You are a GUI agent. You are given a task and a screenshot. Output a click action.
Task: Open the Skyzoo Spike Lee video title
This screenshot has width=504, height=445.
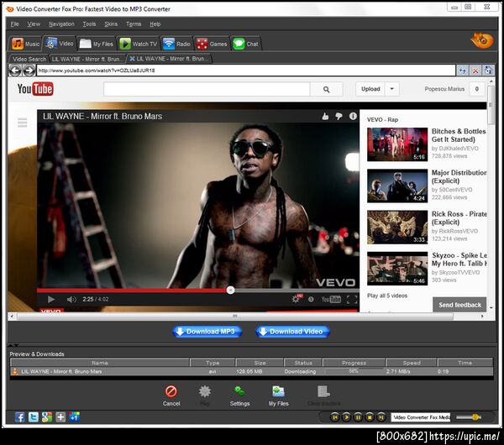pos(459,259)
